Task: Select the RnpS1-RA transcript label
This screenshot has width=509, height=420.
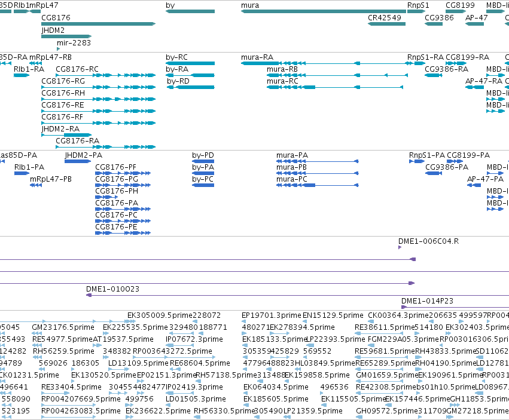Action: (x=425, y=57)
